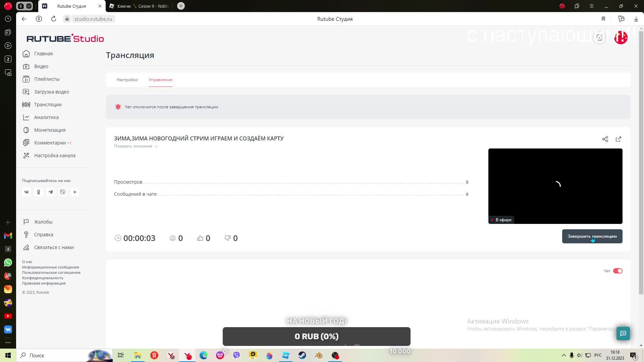Expand Показать описание
This screenshot has width=644, height=362.
(x=136, y=146)
